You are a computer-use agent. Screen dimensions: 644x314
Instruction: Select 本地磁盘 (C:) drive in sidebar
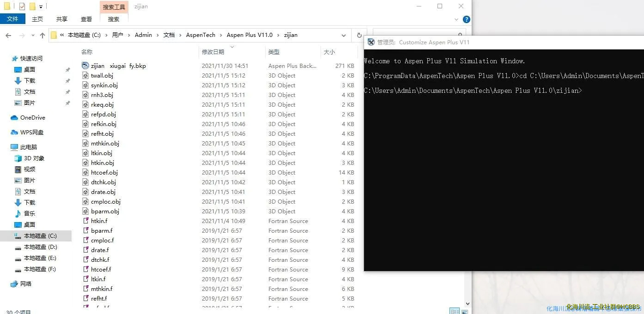tap(40, 236)
